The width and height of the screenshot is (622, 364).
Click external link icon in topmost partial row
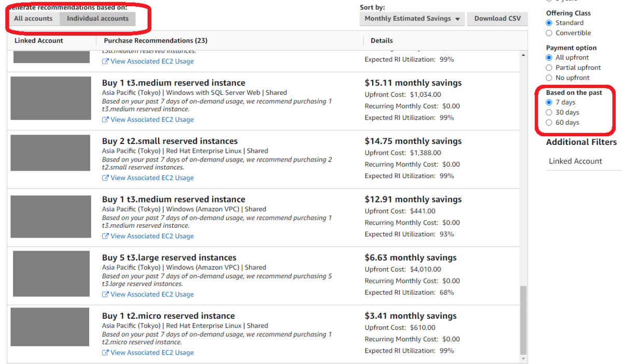(105, 61)
